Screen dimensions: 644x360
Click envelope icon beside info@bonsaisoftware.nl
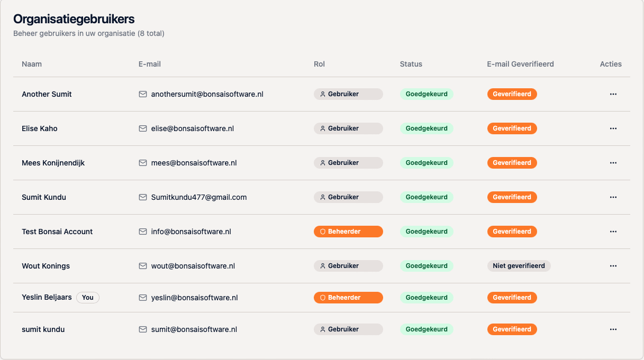tap(142, 232)
